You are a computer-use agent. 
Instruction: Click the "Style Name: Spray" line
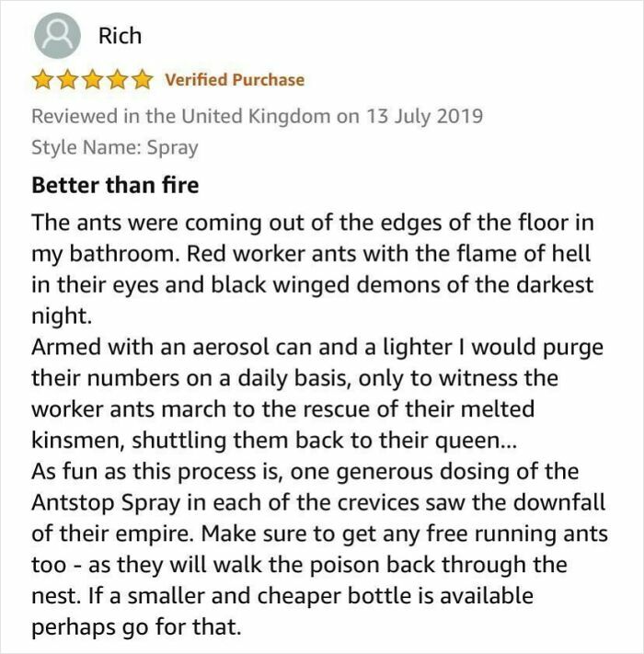pos(114,146)
